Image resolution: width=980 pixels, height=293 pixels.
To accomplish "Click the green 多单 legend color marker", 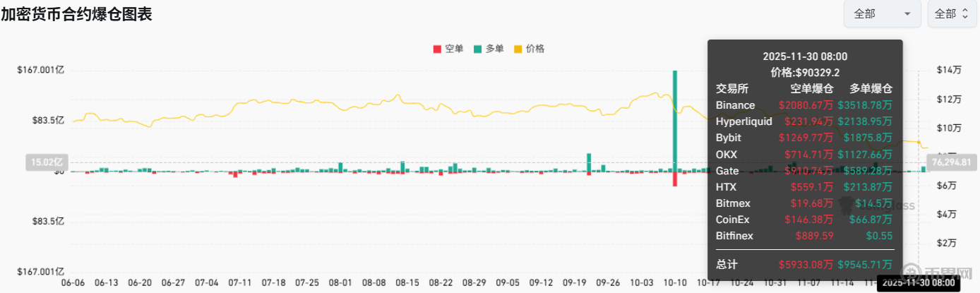I will [x=478, y=49].
